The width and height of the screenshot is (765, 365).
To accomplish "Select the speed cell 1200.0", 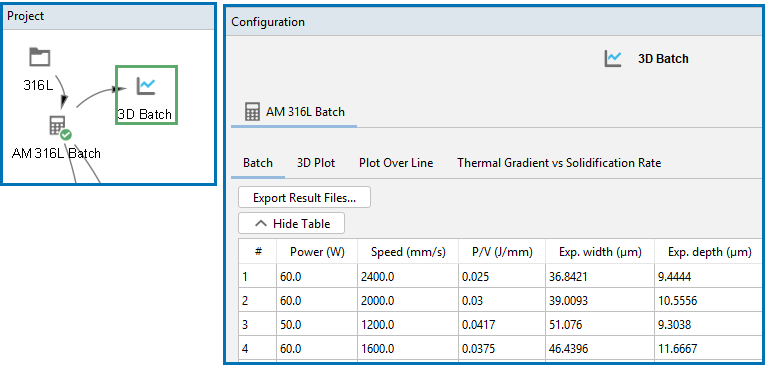I will pos(408,324).
